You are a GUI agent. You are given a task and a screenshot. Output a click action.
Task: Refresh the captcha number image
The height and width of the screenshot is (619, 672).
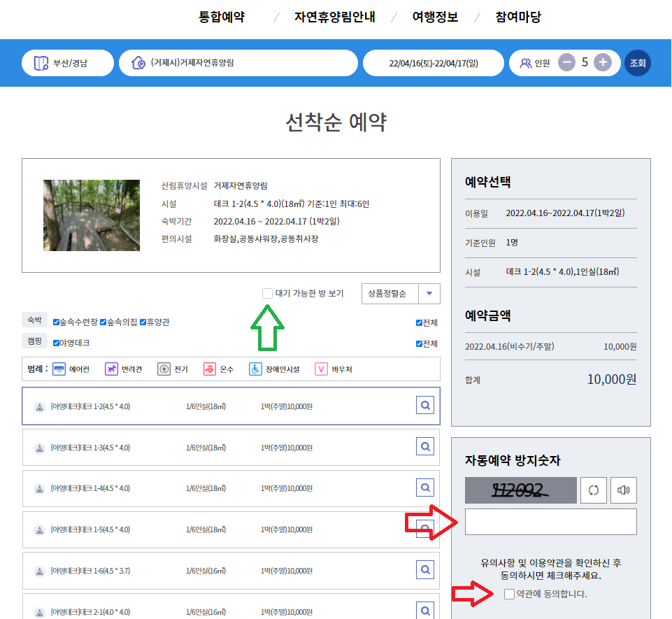[x=594, y=490]
